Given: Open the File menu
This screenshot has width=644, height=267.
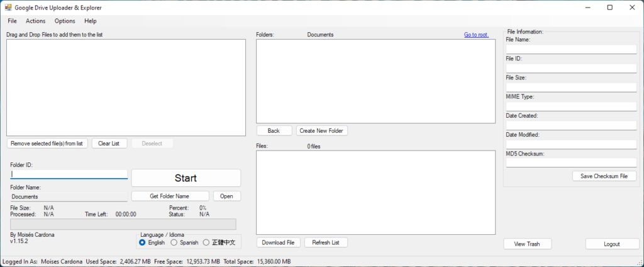Looking at the screenshot, I should pyautogui.click(x=13, y=21).
